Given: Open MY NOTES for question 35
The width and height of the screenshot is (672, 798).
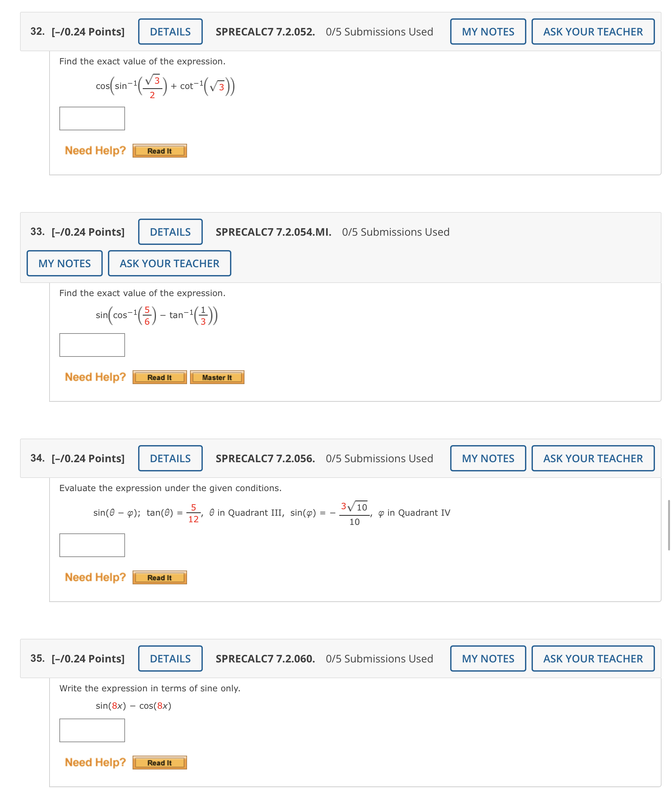Looking at the screenshot, I should (488, 658).
